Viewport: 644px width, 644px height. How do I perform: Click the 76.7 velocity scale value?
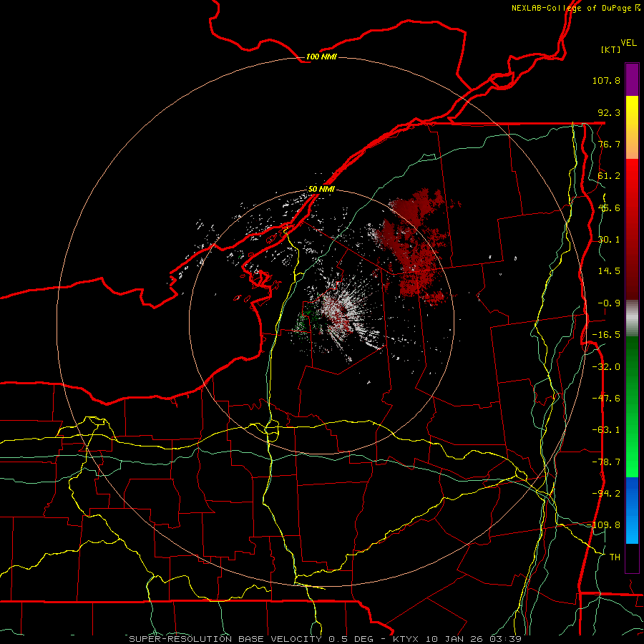tap(609, 144)
